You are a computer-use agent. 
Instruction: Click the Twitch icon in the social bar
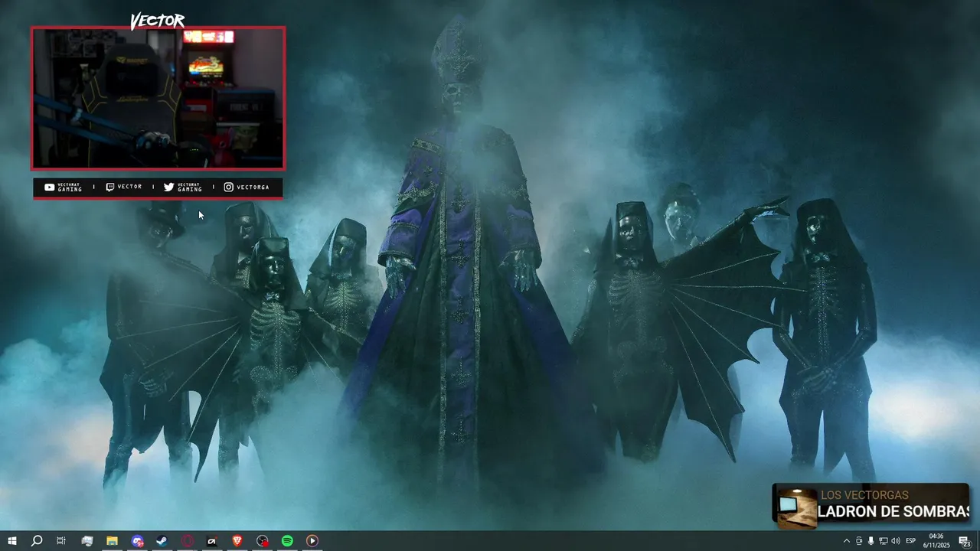point(110,187)
